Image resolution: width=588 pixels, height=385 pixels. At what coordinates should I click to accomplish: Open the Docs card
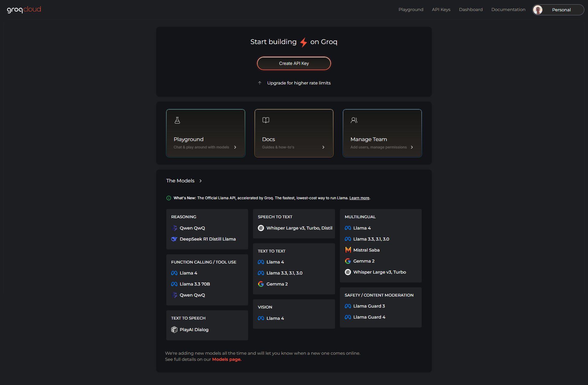click(294, 133)
